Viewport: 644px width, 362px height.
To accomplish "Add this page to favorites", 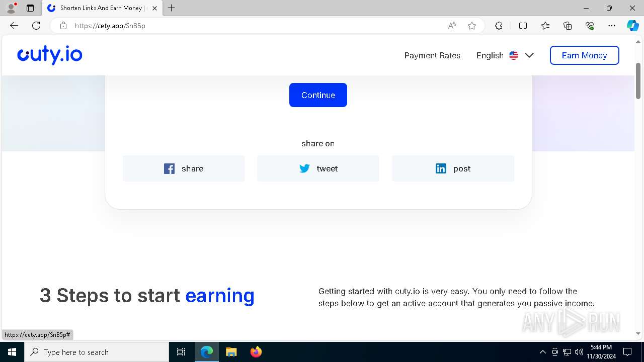I will 472,26.
